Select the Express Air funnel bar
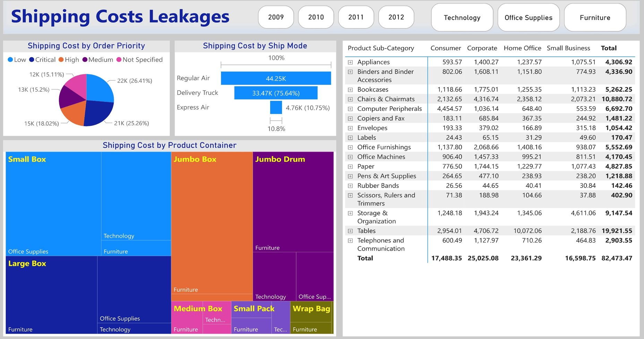644x339 pixels. click(x=276, y=107)
